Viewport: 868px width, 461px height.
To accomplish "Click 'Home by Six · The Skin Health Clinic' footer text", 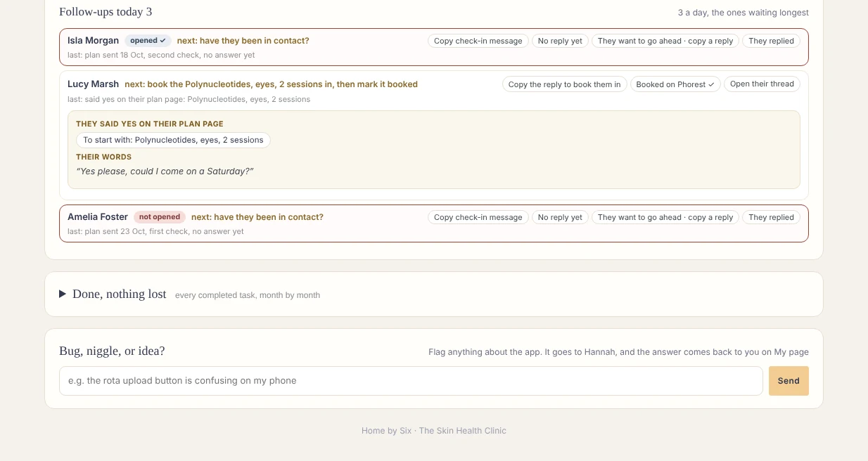I will pos(434,431).
